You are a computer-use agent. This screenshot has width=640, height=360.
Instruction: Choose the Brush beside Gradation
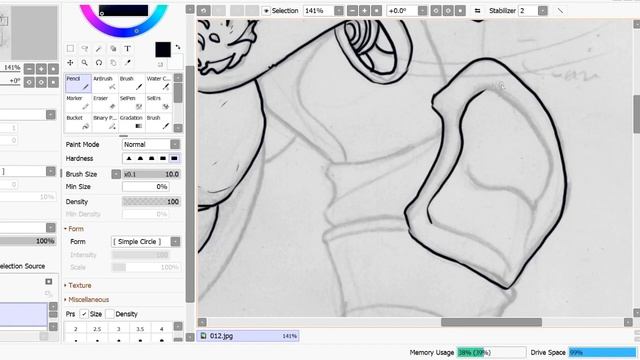point(158,122)
